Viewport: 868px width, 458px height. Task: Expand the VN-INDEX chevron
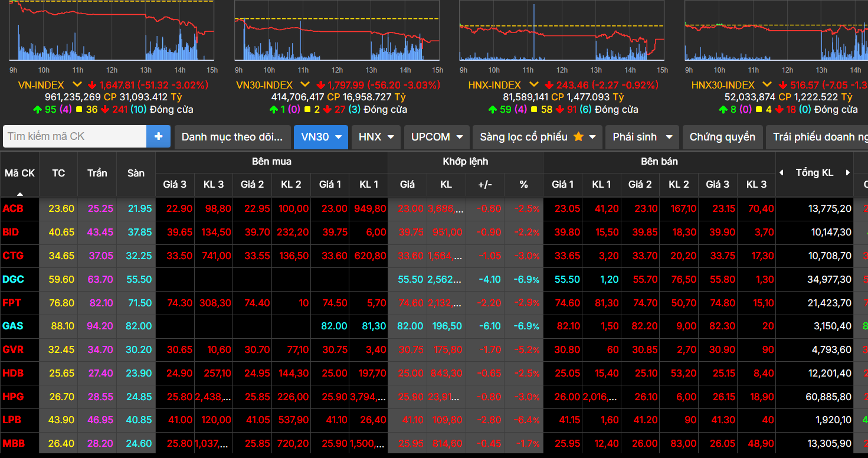point(77,85)
